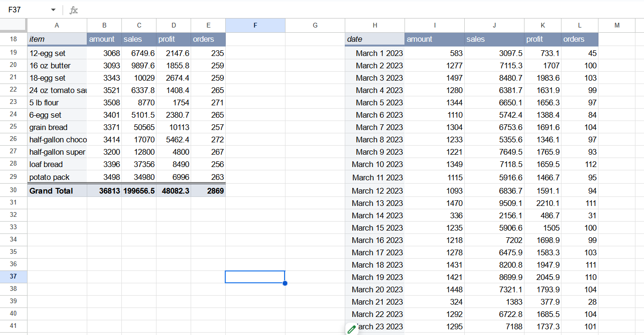The image size is (644, 335).
Task: Select the cell showing 199656.5 total sales
Action: (x=138, y=190)
